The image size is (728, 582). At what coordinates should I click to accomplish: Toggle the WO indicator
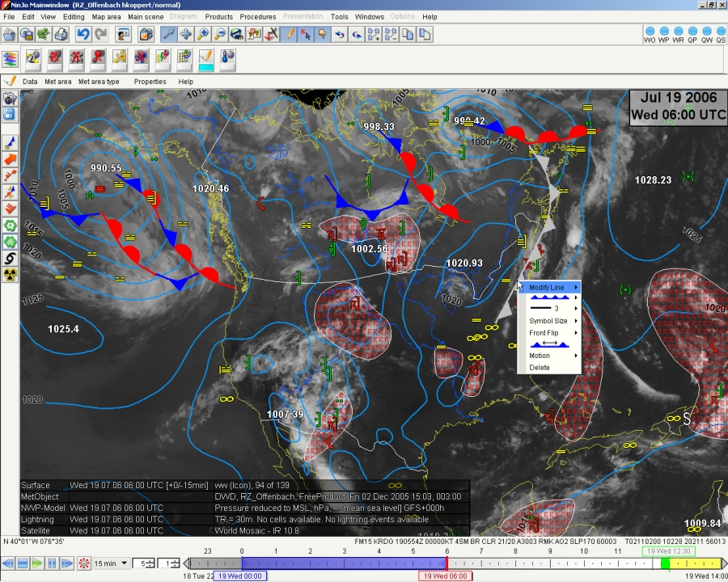click(650, 34)
